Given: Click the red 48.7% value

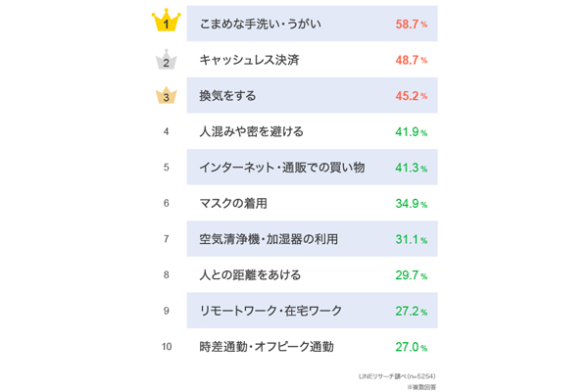Looking at the screenshot, I should [x=411, y=60].
